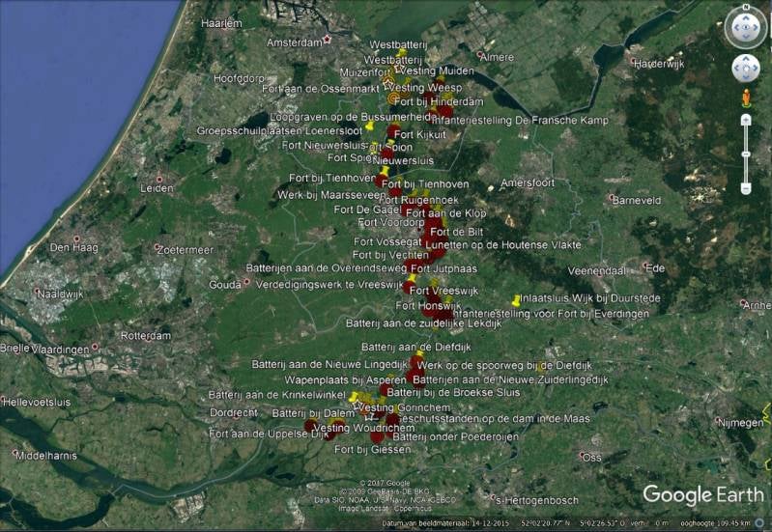Click the Fort Ruigenhoek label
This screenshot has height=532, width=772.
418,200
